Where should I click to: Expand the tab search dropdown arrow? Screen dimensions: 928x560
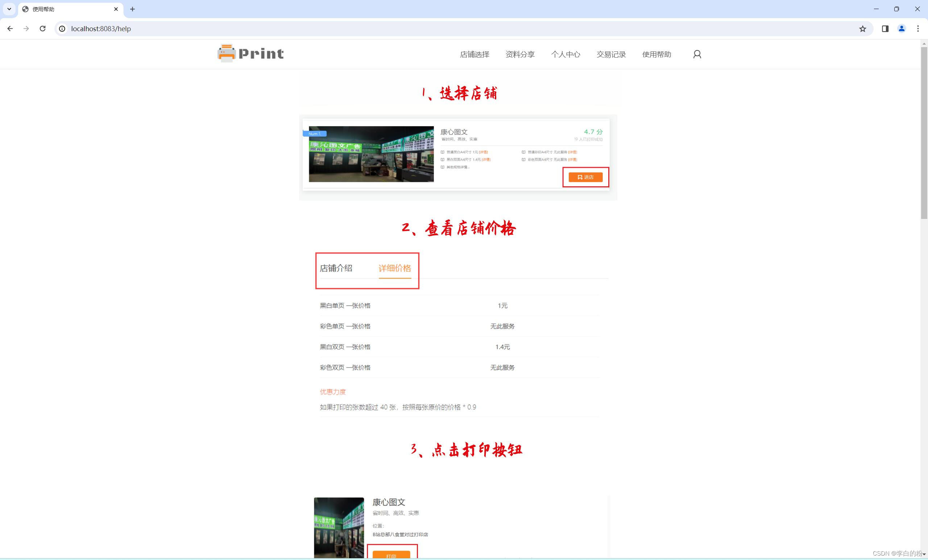[x=9, y=9]
